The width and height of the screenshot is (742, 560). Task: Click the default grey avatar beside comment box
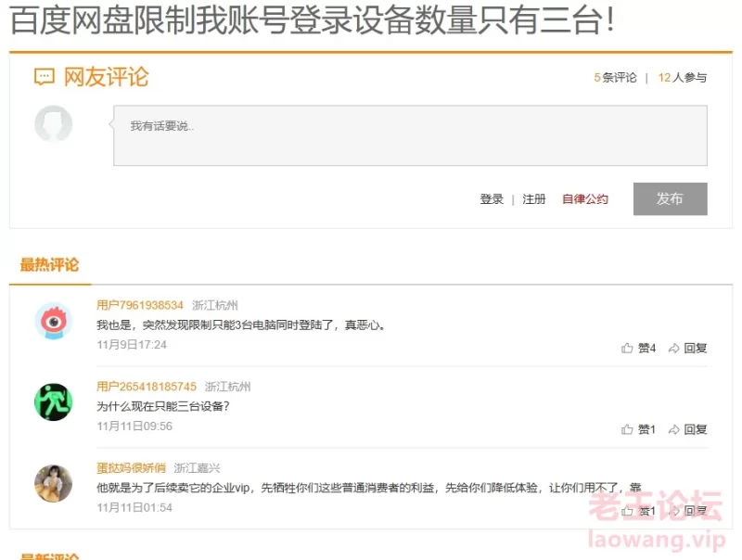54,124
